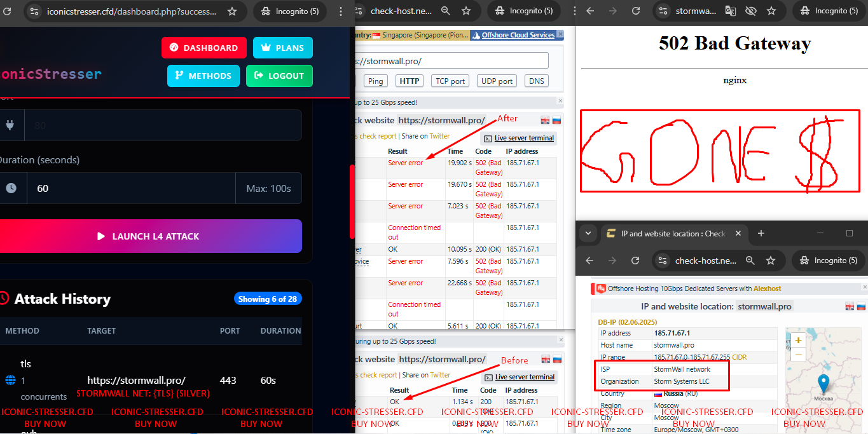
Task: Switch to Russian flag beside IP location heading
Action: click(860, 306)
